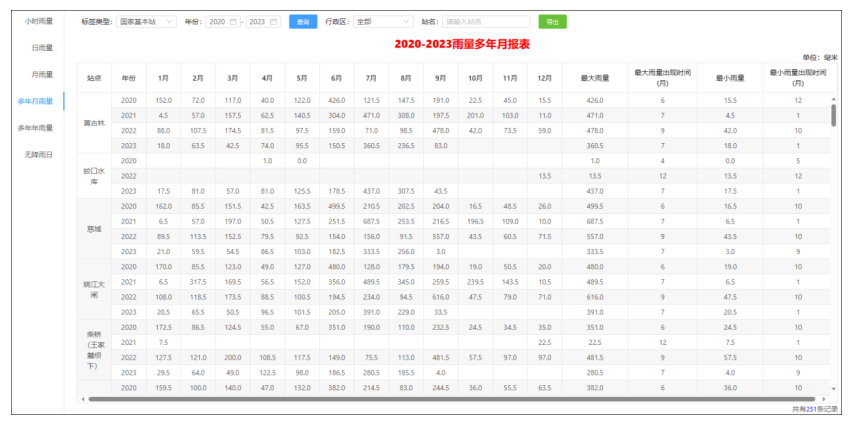Click the horizontal scroll-right arrow
Image resolution: width=850 pixels, height=423 pixels.
tap(824, 399)
